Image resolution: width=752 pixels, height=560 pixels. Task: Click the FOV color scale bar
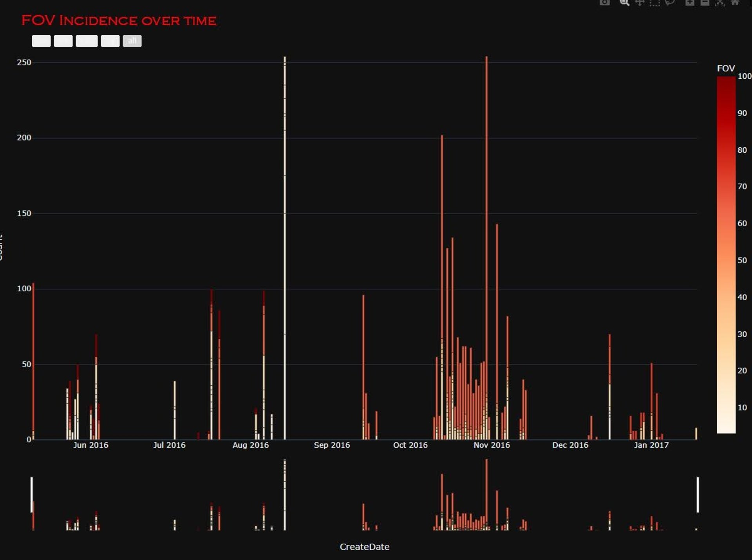click(x=726, y=255)
